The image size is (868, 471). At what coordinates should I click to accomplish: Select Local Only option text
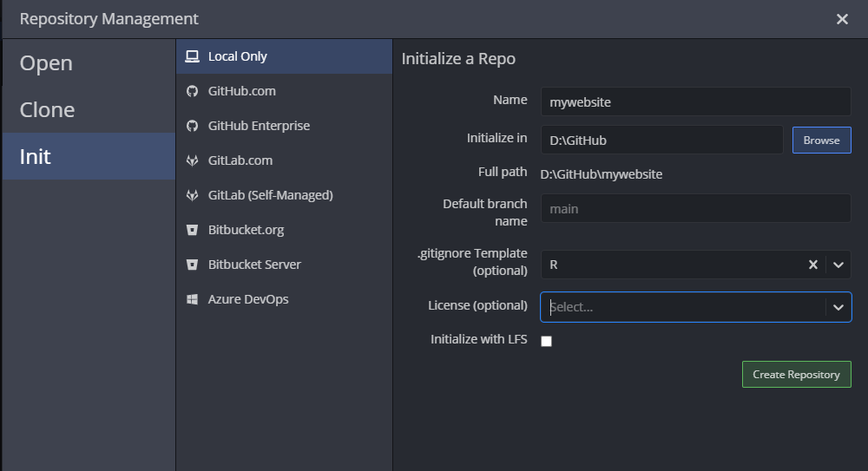[x=238, y=56]
